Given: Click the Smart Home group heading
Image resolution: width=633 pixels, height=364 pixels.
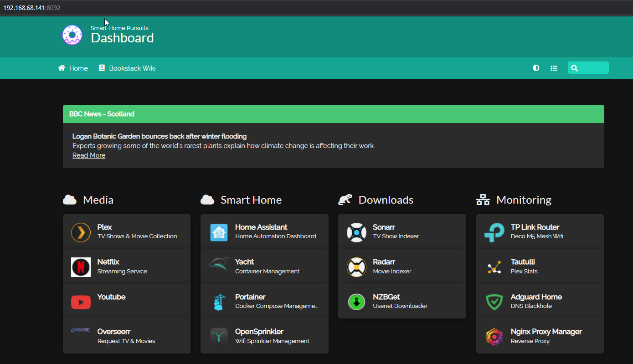Looking at the screenshot, I should 251,200.
